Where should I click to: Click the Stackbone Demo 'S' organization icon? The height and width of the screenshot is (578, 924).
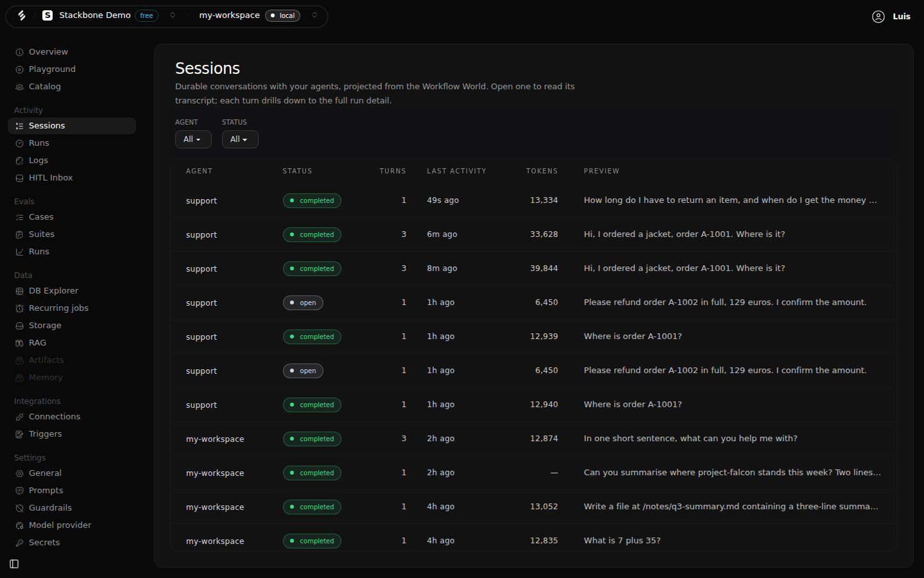(47, 15)
